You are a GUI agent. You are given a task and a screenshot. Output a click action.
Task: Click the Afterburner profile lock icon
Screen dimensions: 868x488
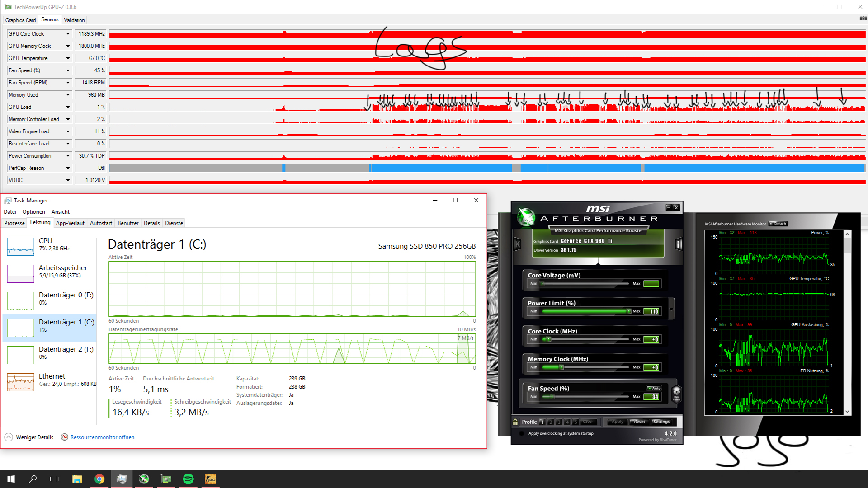515,422
